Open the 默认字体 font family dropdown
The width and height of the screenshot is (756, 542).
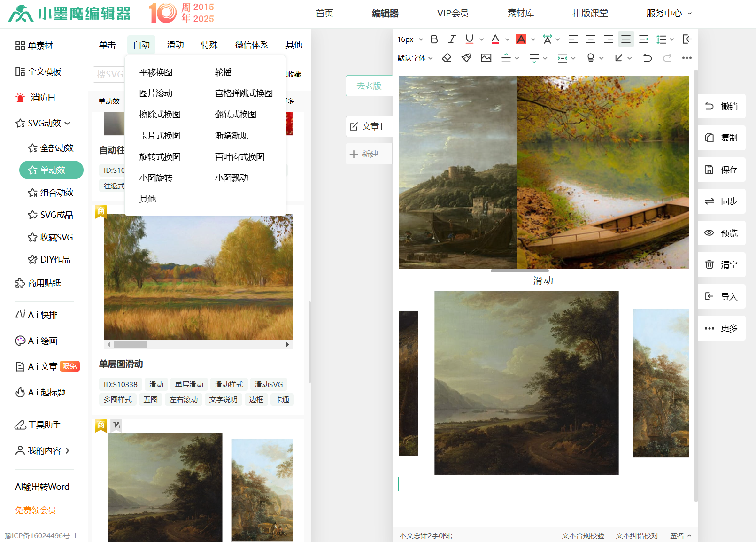[x=415, y=58]
